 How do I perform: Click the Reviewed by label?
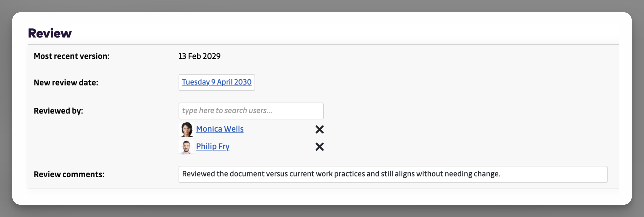tap(58, 111)
